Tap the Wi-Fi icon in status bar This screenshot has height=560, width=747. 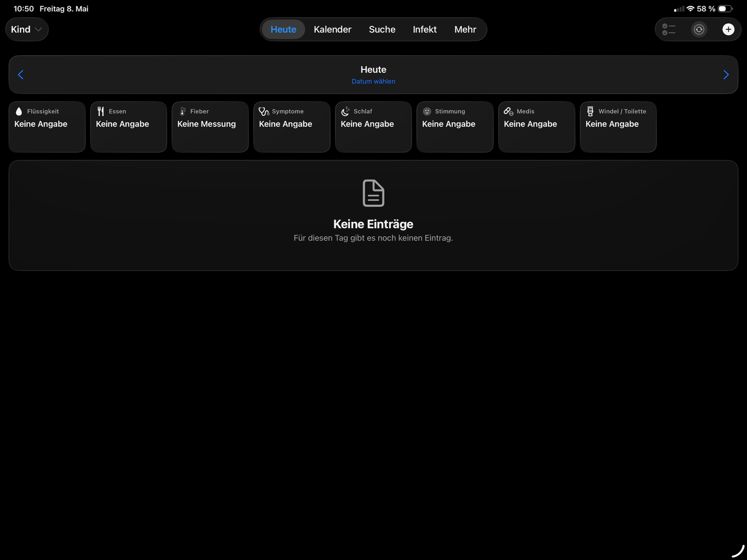pyautogui.click(x=691, y=9)
